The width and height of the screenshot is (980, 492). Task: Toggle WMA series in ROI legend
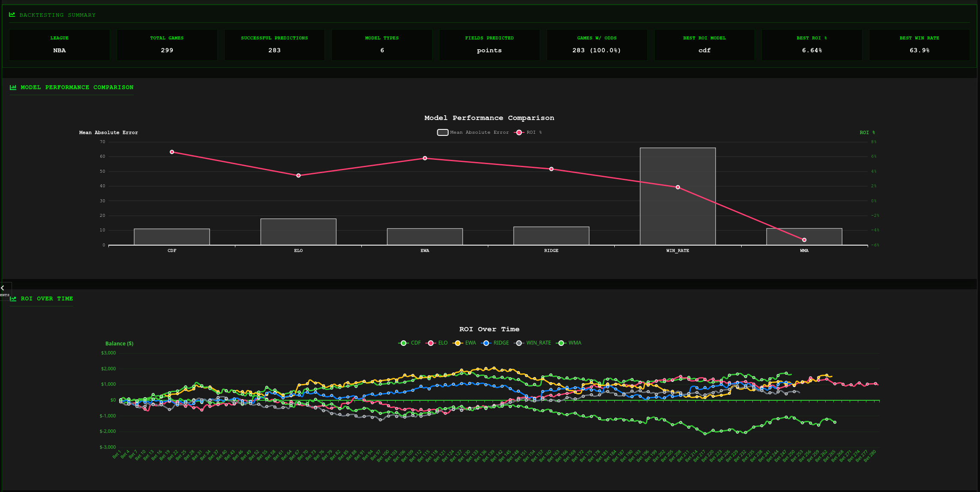pos(569,343)
